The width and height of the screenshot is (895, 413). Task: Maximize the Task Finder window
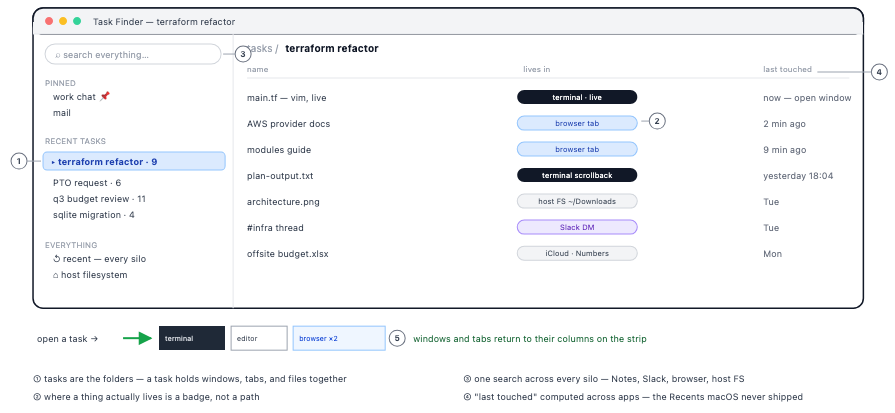point(77,21)
